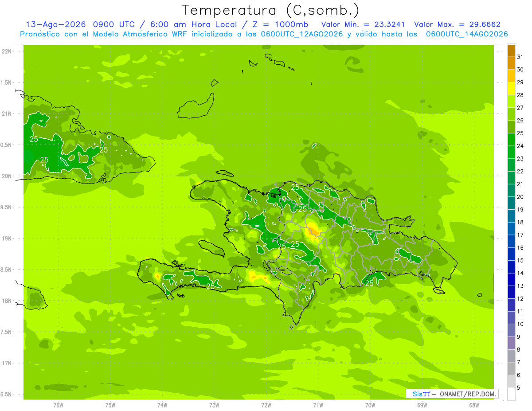Pick the blue legend swatch between 14 and 15

point(511,266)
